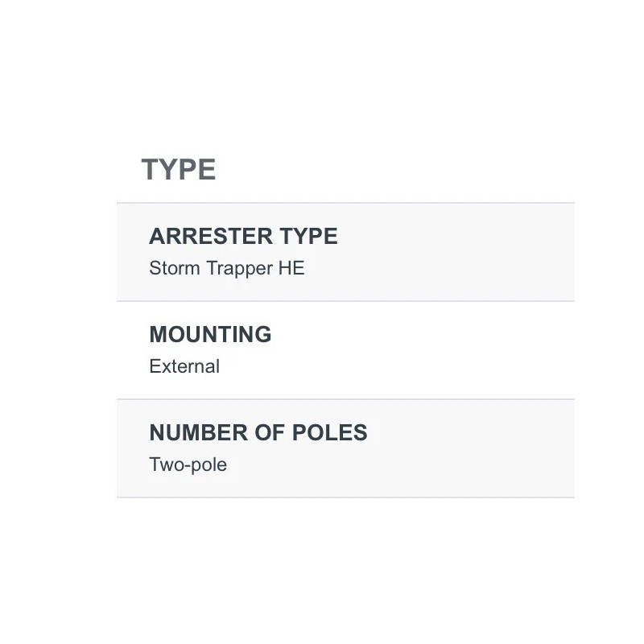This screenshot has width=644, height=644.
Task: Click the External mounting value
Action: click(184, 366)
